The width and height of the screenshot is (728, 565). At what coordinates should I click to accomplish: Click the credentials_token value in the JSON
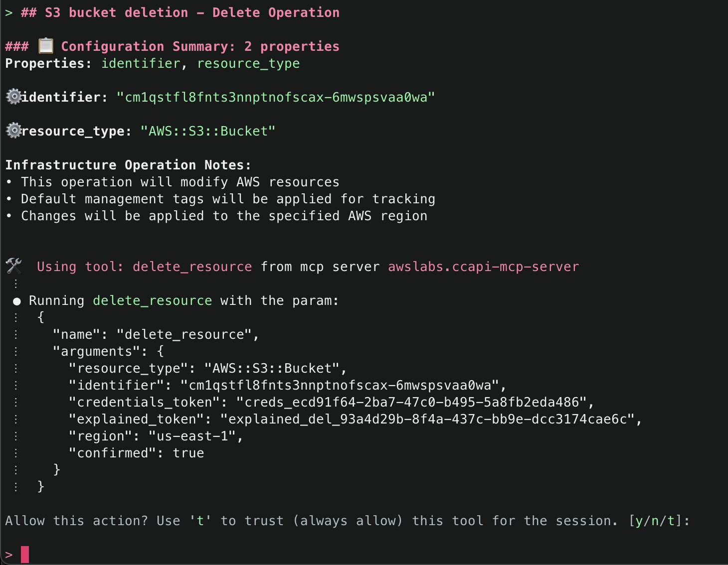coord(415,403)
